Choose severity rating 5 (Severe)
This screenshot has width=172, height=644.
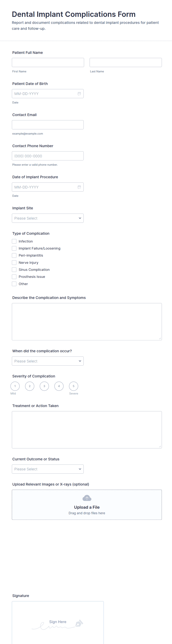tap(74, 386)
